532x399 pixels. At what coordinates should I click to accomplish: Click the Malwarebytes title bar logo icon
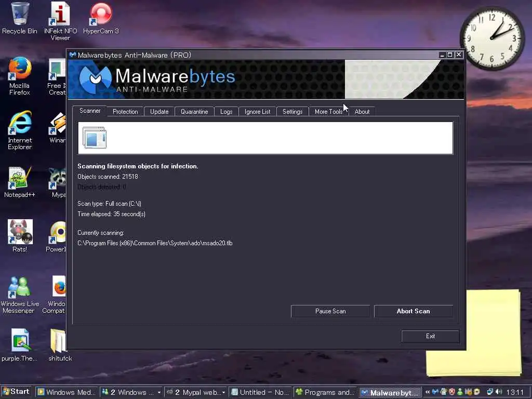coord(72,55)
